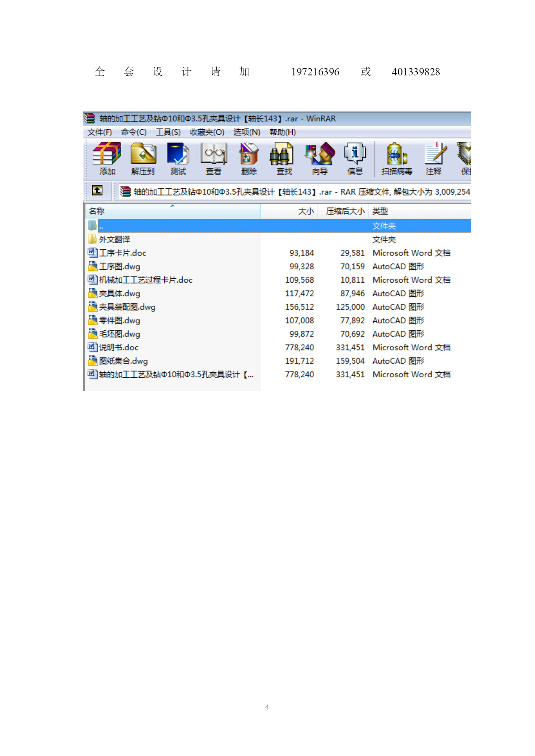Image resolution: width=535 pixels, height=756 pixels.
Task: Click the address bar archive path text
Action: point(302,192)
